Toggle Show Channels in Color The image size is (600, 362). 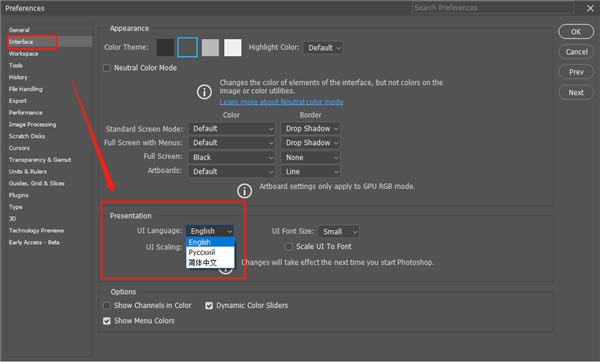pyautogui.click(x=107, y=306)
